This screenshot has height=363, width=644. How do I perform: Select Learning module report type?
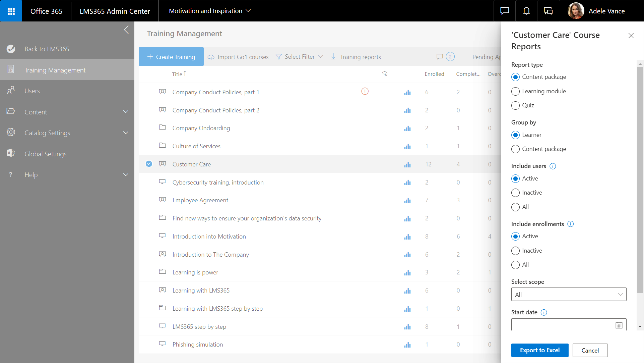516,91
